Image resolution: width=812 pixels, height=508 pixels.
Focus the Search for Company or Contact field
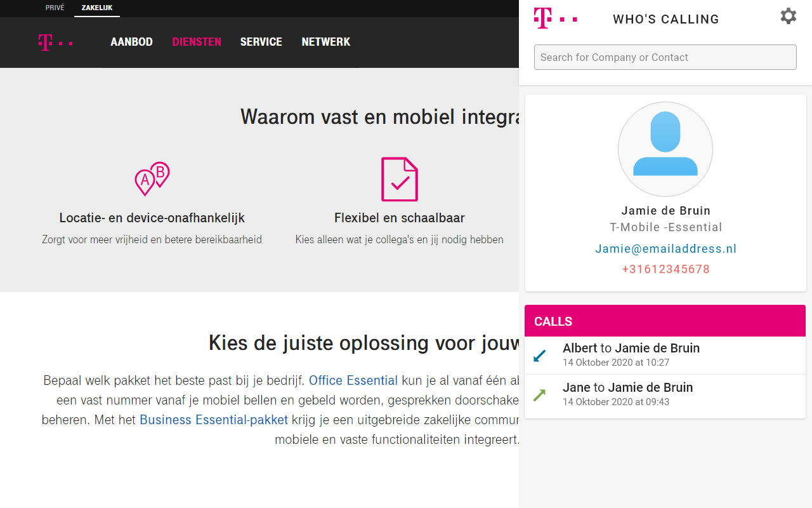point(665,57)
